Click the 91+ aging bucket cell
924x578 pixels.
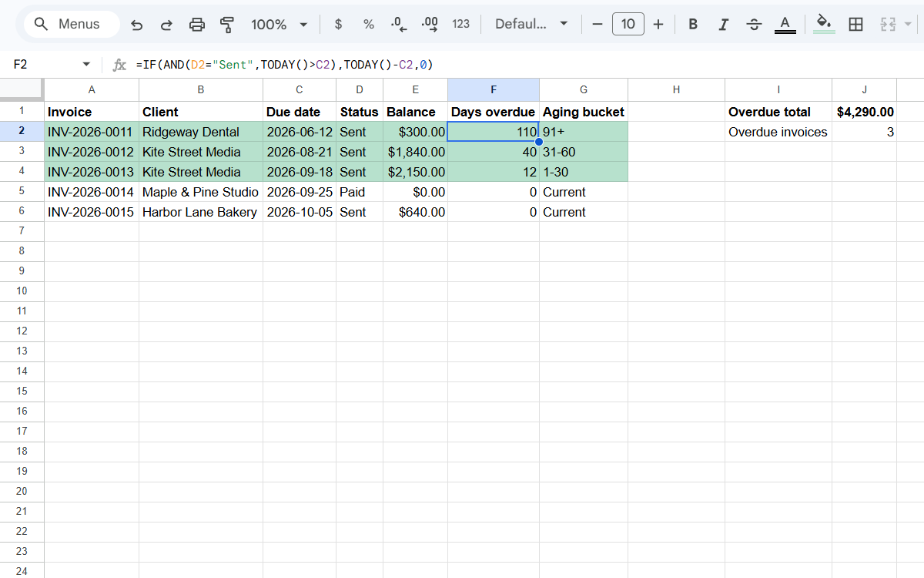584,132
